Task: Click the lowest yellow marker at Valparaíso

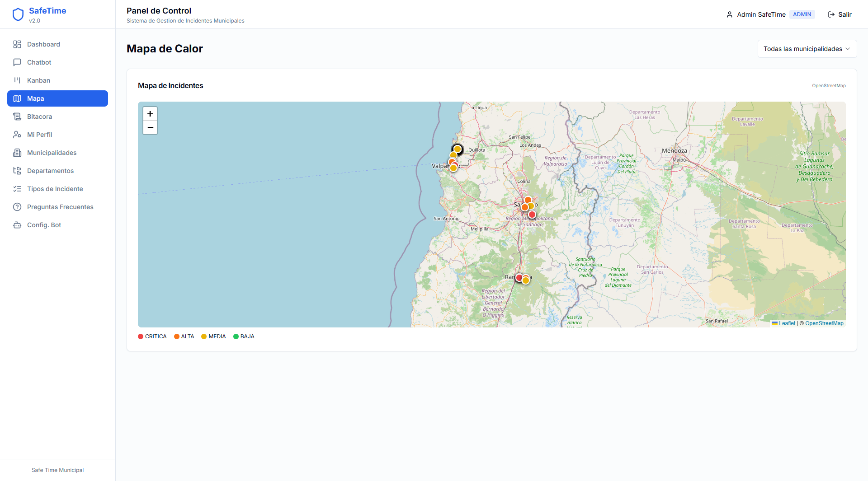Action: coord(453,168)
